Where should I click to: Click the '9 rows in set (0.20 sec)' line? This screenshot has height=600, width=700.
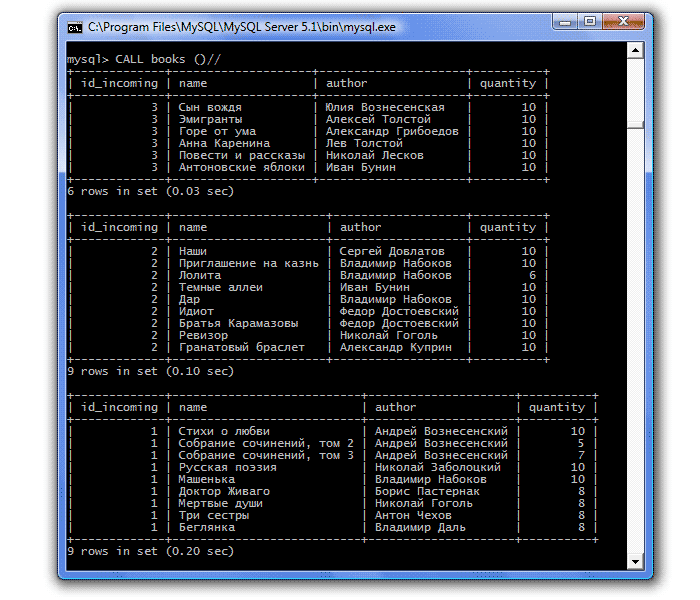click(150, 551)
